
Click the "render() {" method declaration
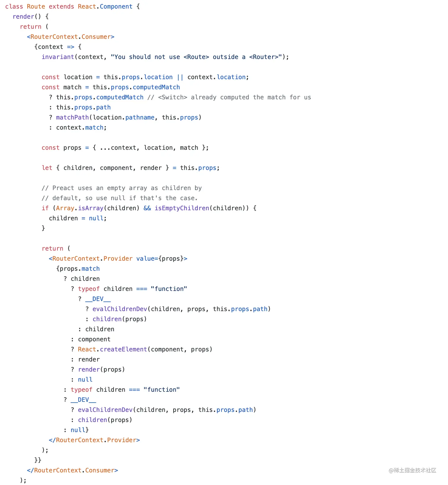31,17
